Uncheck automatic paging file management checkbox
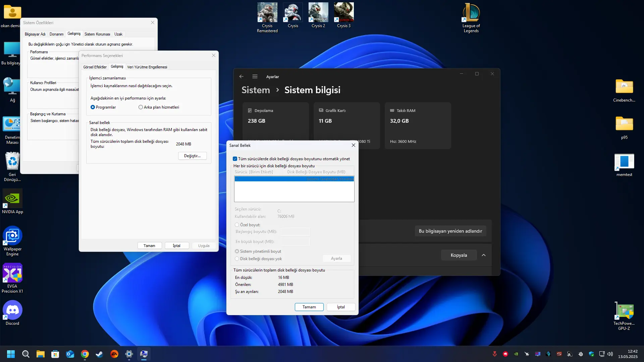Image resolution: width=644 pixels, height=362 pixels. 235,159
